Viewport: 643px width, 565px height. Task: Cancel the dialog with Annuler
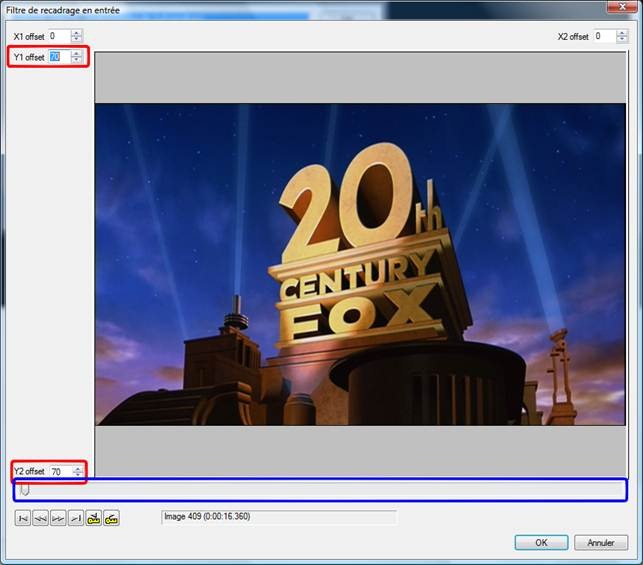coord(601,542)
